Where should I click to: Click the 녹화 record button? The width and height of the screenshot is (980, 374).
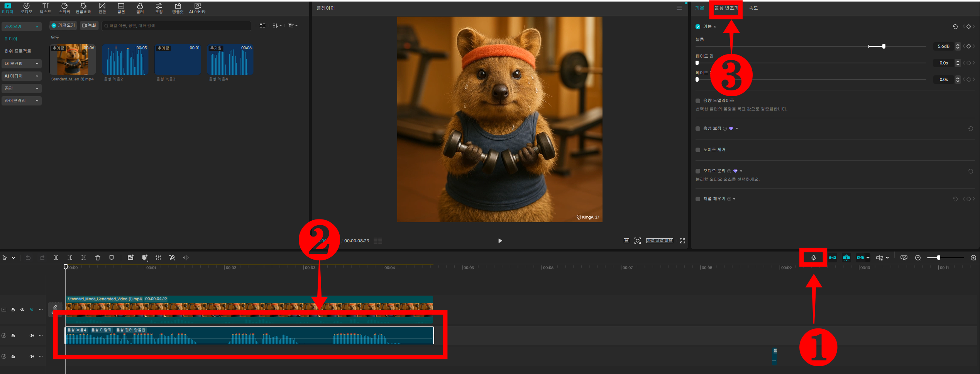click(89, 25)
